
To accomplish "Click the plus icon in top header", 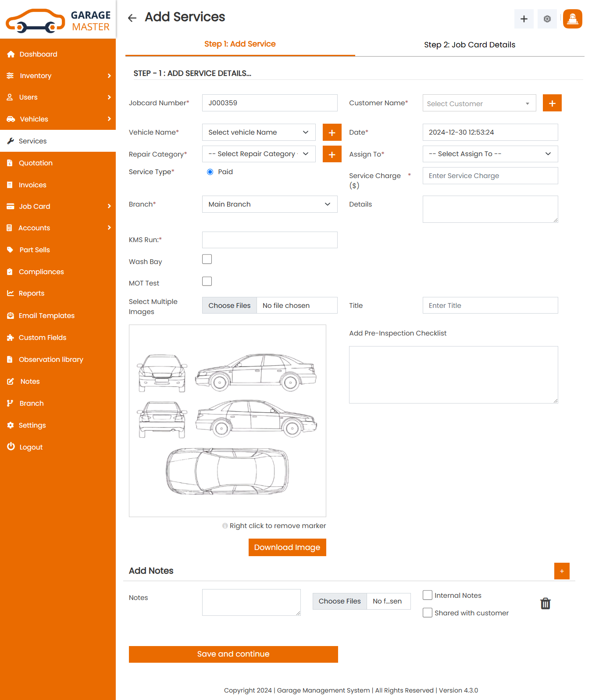I will pyautogui.click(x=524, y=19).
